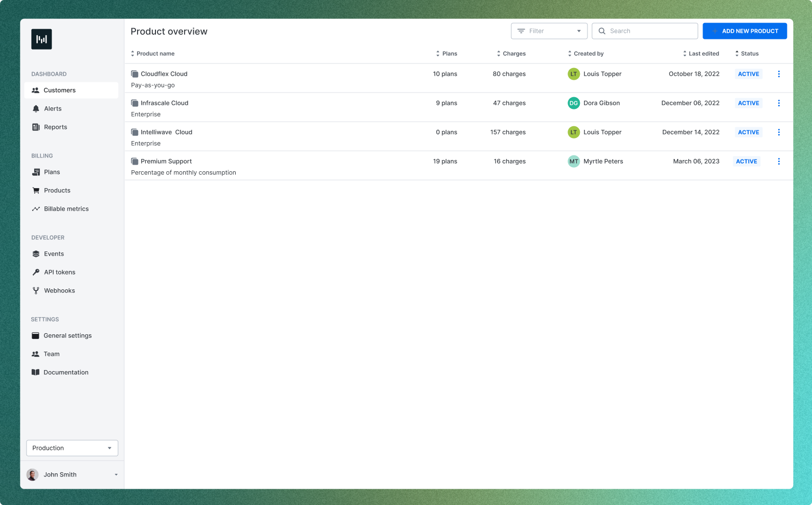Screen dimensions: 812x505
Task: Sort by the Charges column
Action: click(511, 54)
